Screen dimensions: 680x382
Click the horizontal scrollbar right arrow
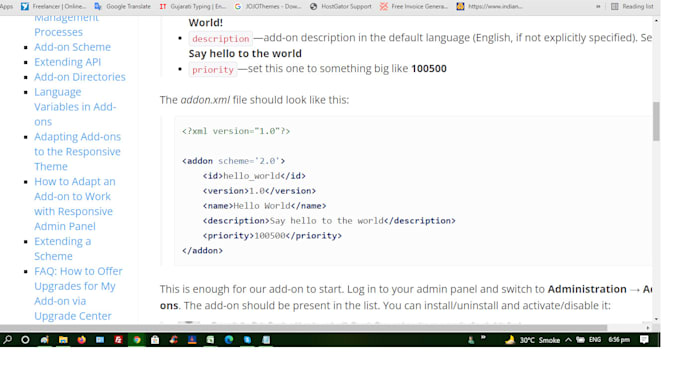pyautogui.click(x=648, y=328)
